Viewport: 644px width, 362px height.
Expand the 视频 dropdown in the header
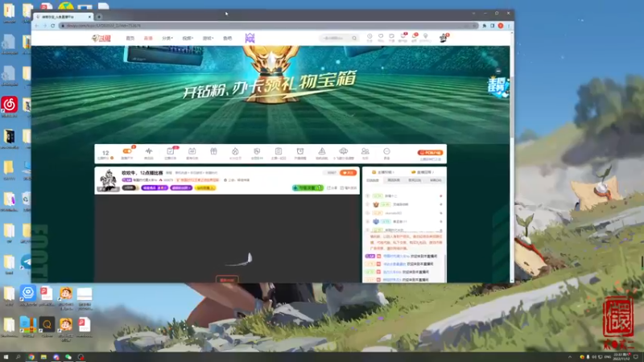click(188, 38)
